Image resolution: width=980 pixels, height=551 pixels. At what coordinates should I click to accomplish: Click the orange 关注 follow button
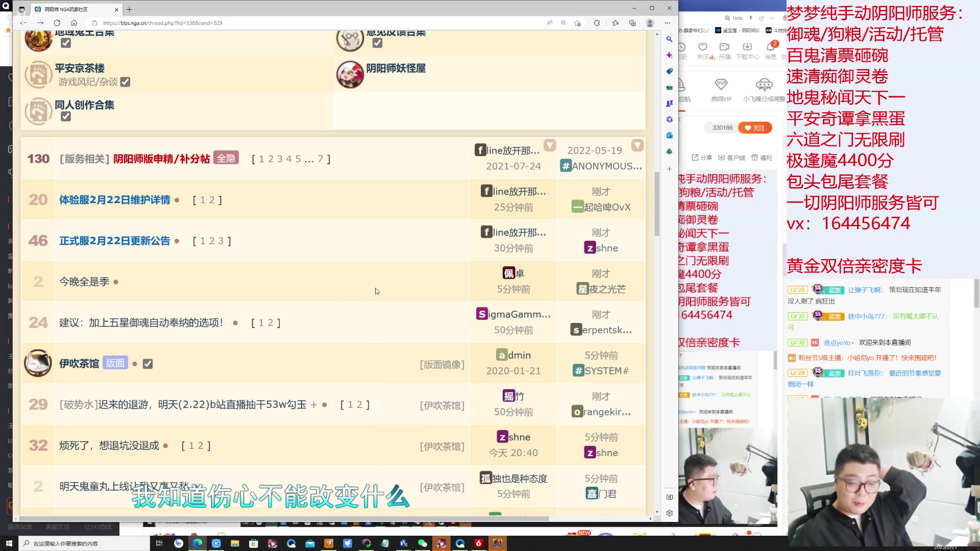pyautogui.click(x=755, y=128)
